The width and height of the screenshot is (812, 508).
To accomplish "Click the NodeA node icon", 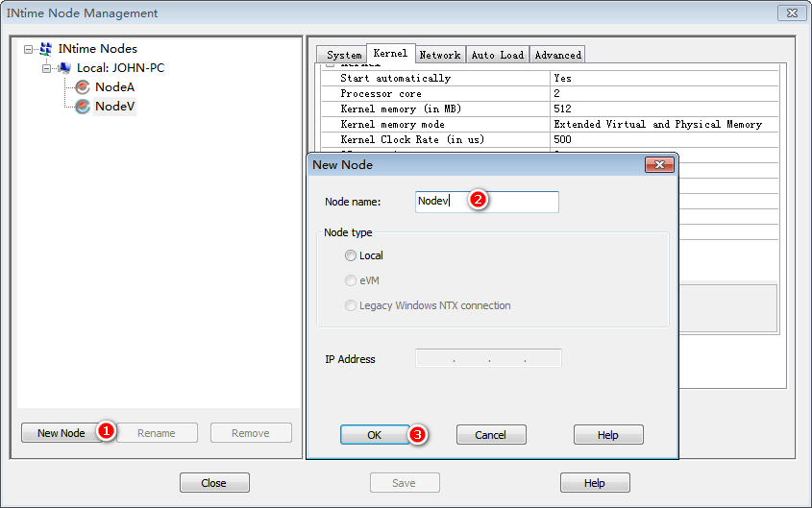I will point(83,87).
